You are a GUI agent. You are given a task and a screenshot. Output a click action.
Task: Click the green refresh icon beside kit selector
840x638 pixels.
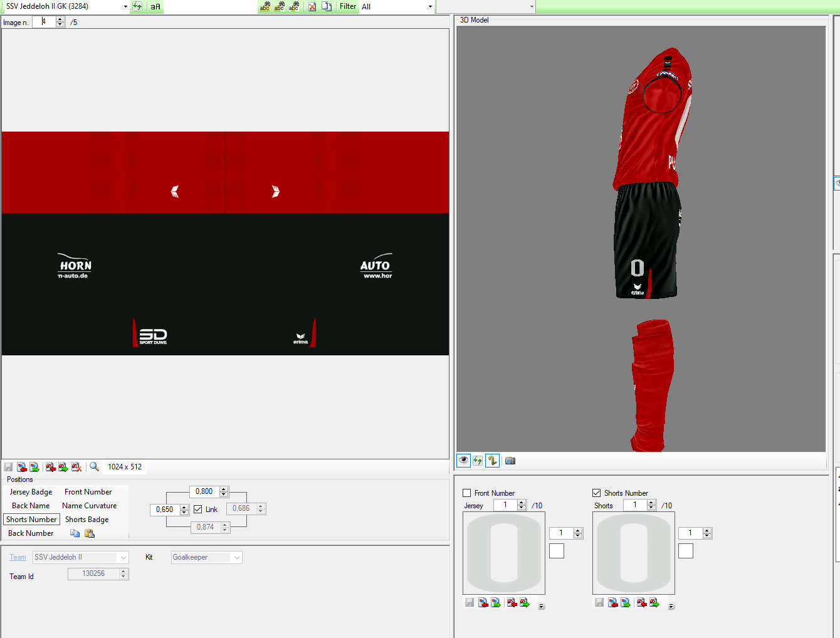click(137, 6)
